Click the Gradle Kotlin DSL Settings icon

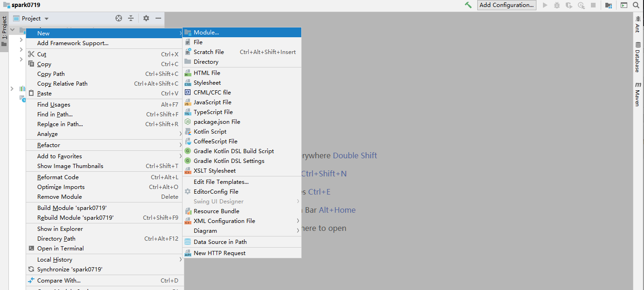click(188, 161)
